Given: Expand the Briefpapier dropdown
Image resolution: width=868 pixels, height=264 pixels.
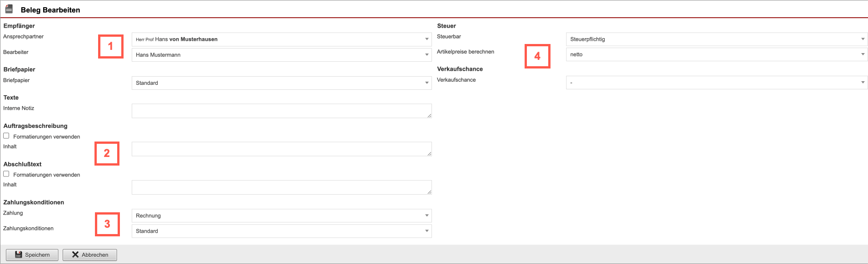Looking at the screenshot, I should [281, 83].
